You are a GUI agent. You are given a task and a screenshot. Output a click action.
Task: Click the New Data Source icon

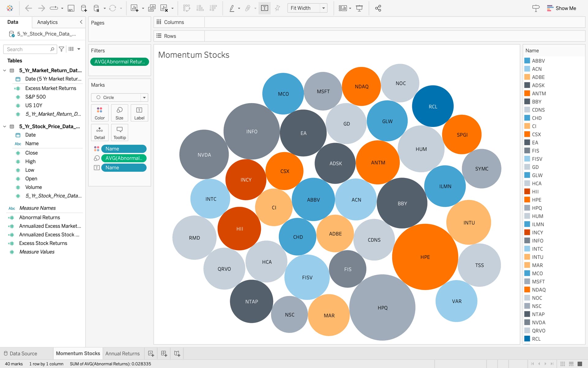click(x=84, y=8)
